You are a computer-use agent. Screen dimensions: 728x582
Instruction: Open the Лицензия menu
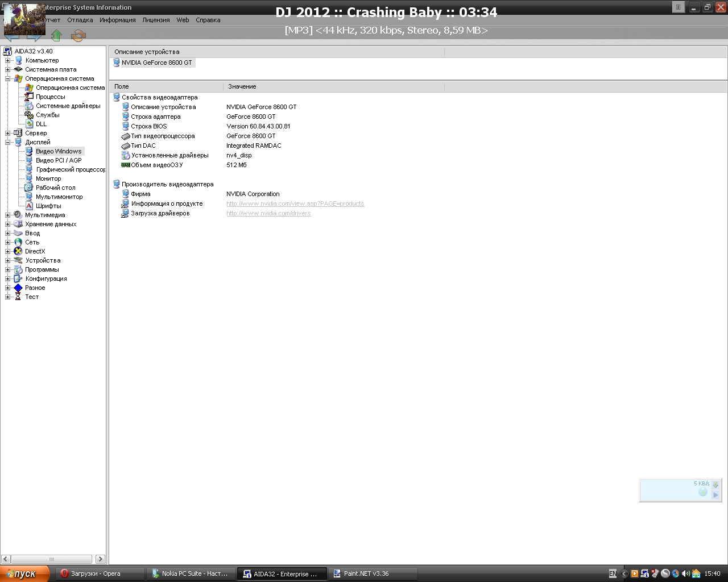click(x=156, y=20)
